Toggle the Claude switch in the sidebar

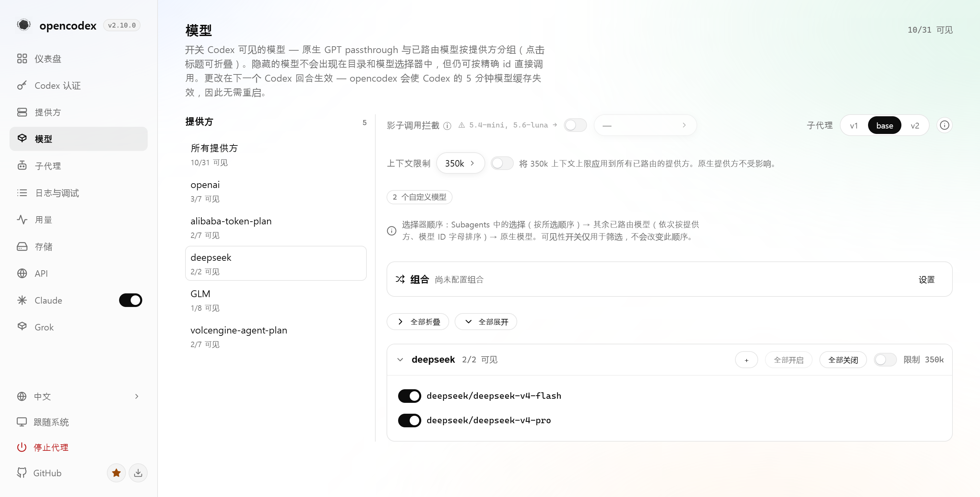click(x=130, y=300)
